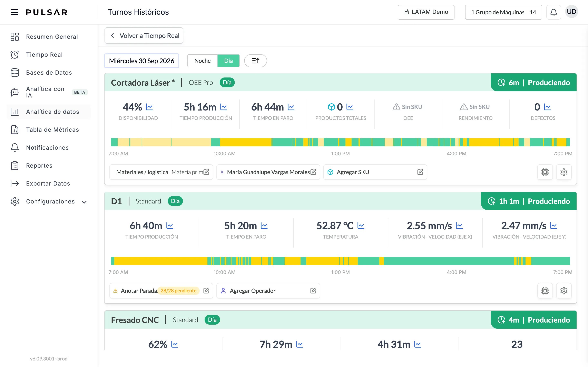Open the 1 Grupo de Máquinas selector

[x=503, y=12]
